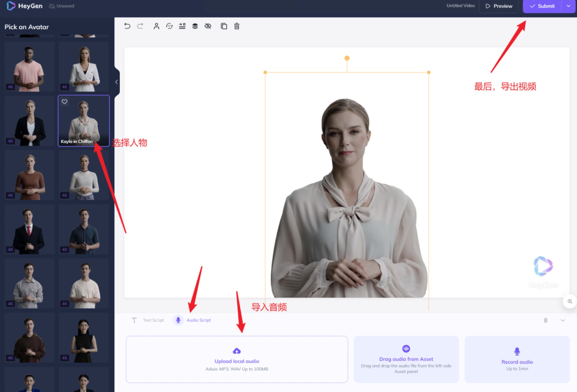Select the woman in brown top avatar
The width and height of the screenshot is (577, 392).
point(29,175)
